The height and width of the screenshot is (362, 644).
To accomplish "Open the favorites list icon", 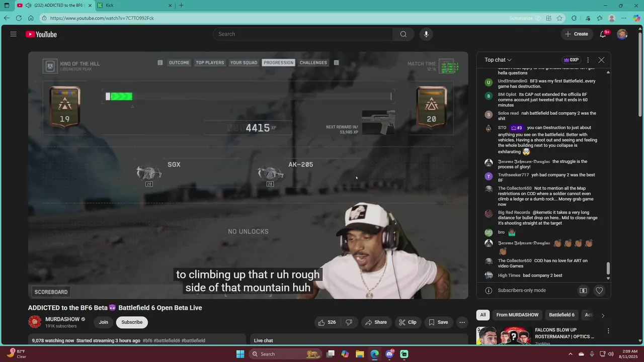I will tap(600, 18).
